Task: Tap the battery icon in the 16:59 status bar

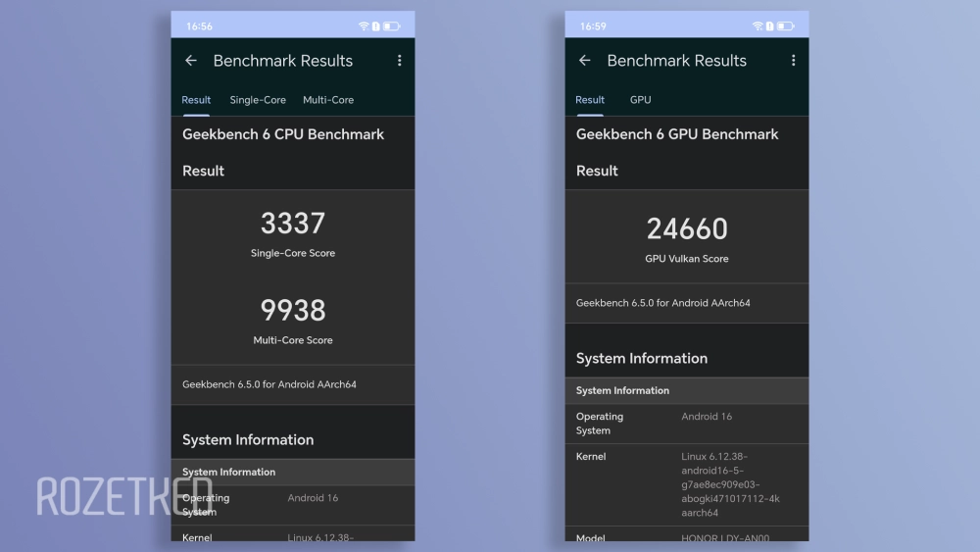Action: (x=785, y=26)
